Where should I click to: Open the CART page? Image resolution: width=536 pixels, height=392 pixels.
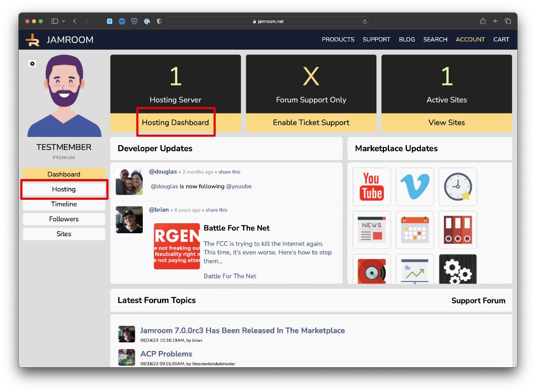[501, 39]
